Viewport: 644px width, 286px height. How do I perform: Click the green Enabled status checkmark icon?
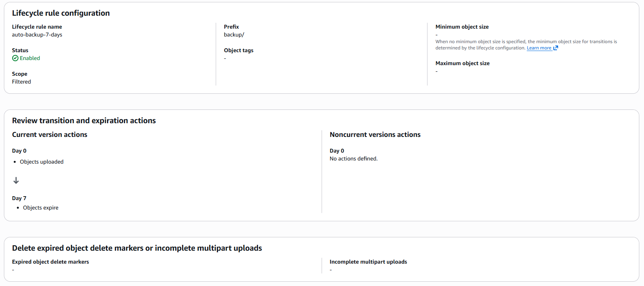tap(15, 58)
